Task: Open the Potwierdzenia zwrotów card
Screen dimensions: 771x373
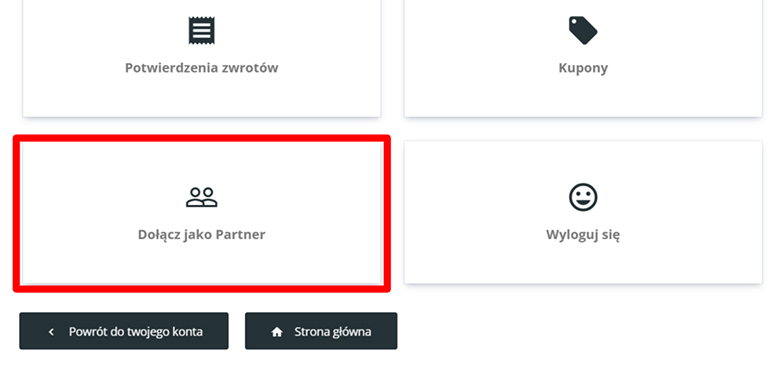Action: click(x=202, y=58)
